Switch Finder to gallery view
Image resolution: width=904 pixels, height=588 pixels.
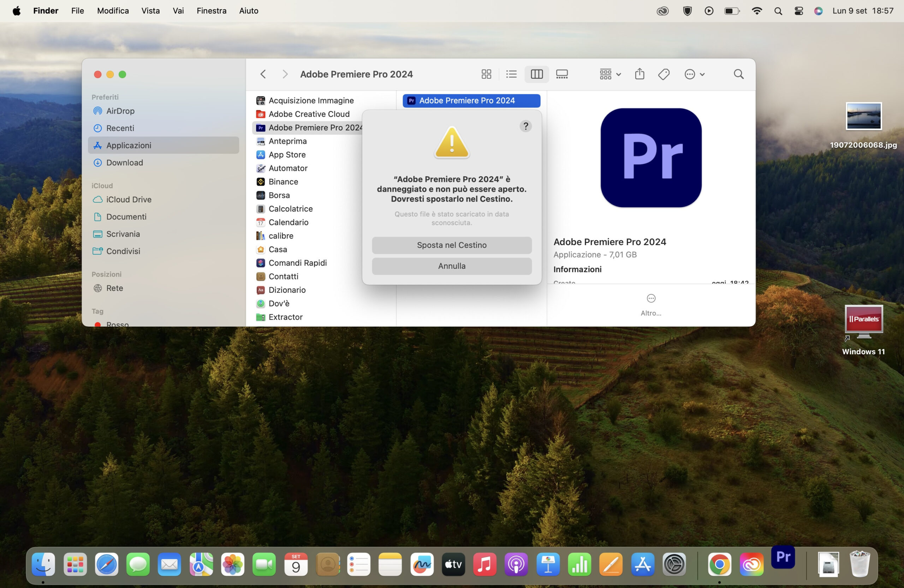point(562,74)
